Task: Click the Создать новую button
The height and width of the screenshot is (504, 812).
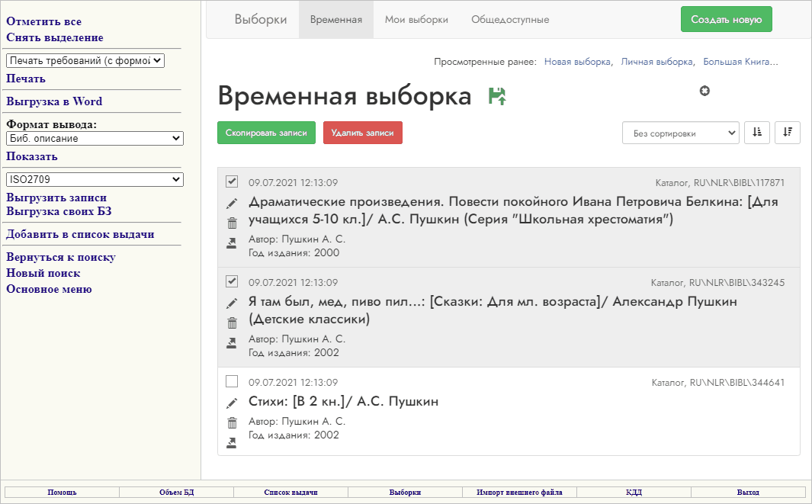Action: pos(726,19)
